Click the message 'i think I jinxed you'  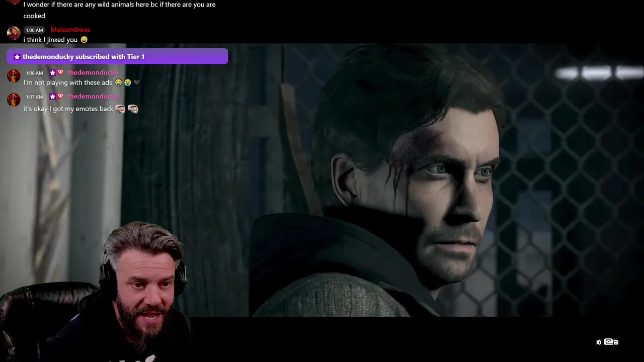(x=50, y=40)
